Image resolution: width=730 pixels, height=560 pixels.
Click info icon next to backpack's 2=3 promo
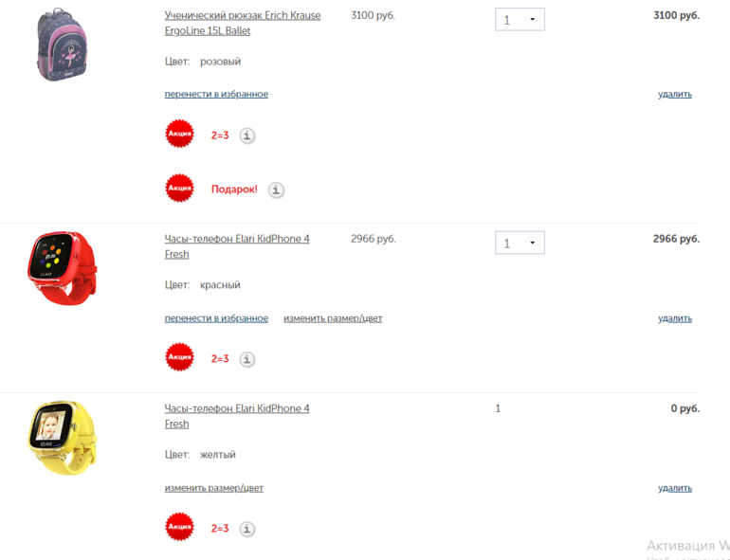click(x=247, y=135)
